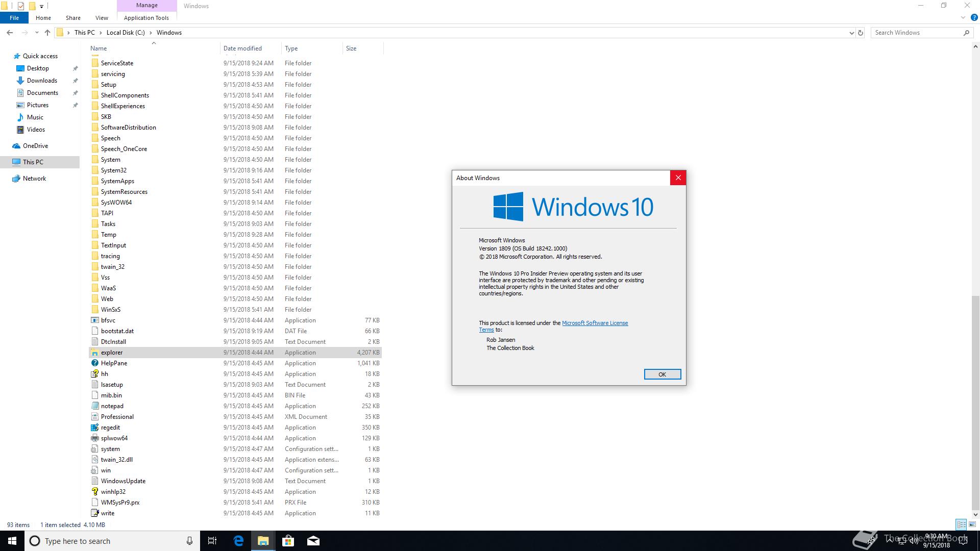Click the search magnifier icon
The height and width of the screenshot is (551, 980).
click(x=966, y=33)
